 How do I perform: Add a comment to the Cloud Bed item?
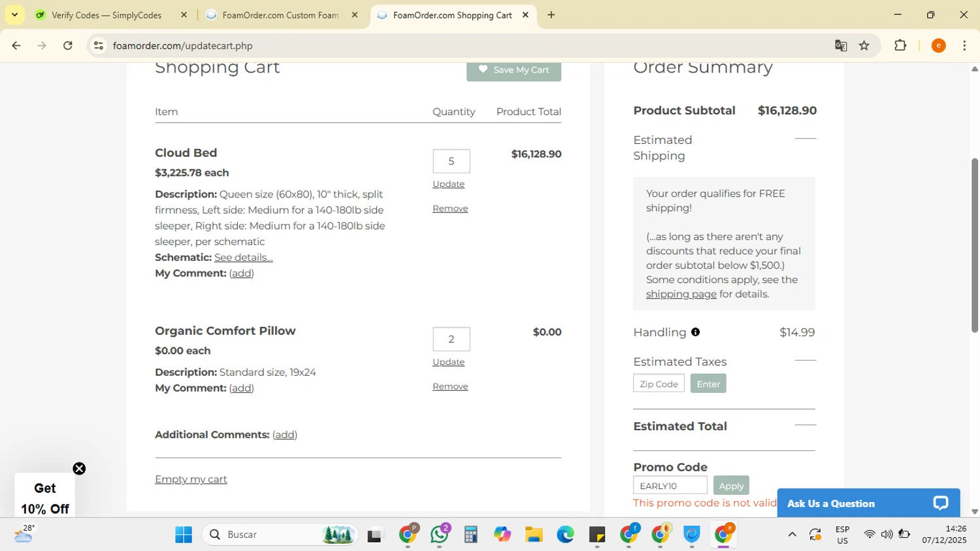241,273
